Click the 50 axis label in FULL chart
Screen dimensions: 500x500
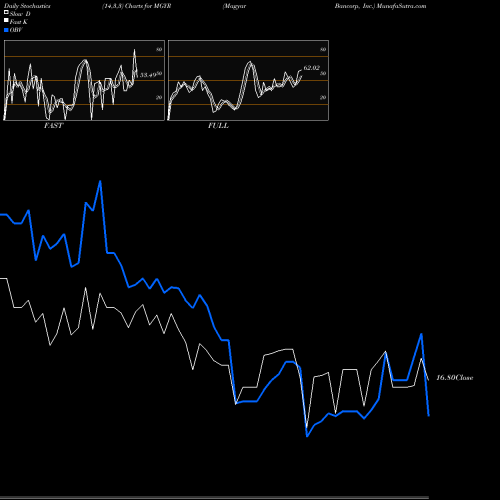click(323, 73)
